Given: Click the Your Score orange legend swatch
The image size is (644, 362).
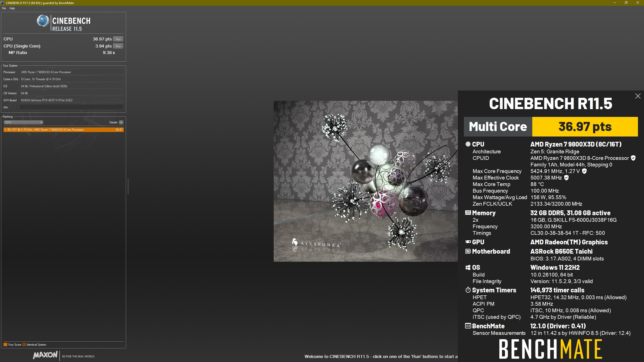Looking at the screenshot, I should [x=5, y=345].
